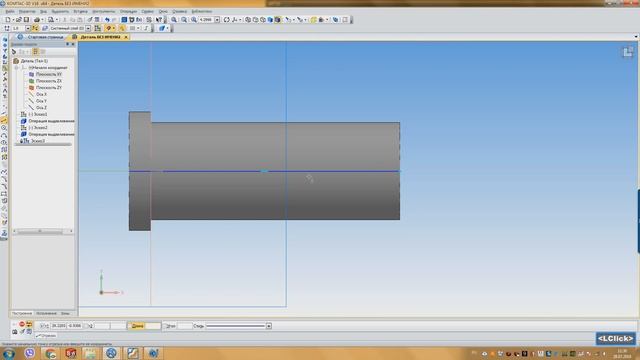The width and height of the screenshot is (640, 360).
Task: Click the auto-create object icon beside Stop
Action: click(x=29, y=324)
